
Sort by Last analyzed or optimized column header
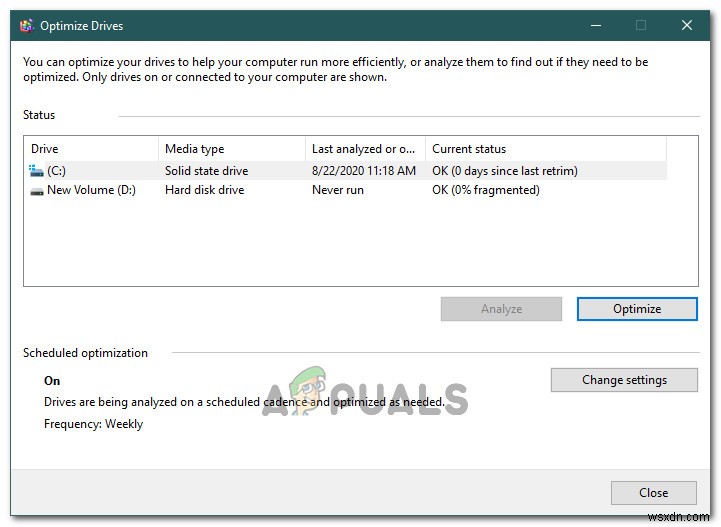pos(366,149)
